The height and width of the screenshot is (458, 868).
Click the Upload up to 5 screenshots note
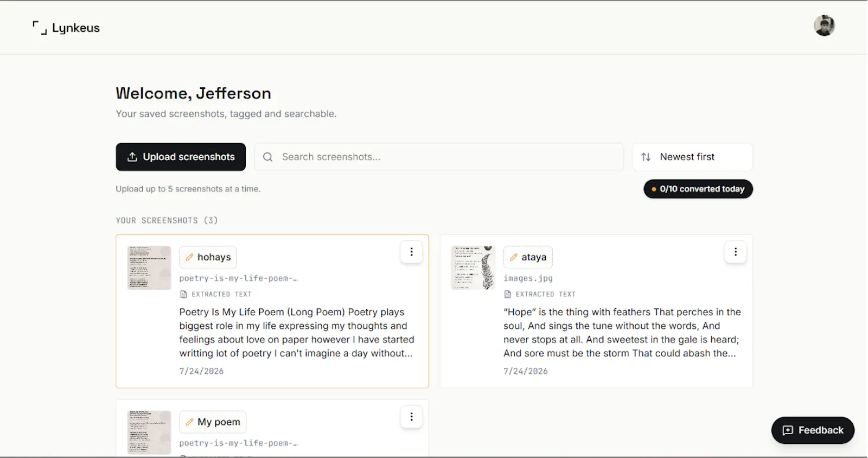coord(188,189)
